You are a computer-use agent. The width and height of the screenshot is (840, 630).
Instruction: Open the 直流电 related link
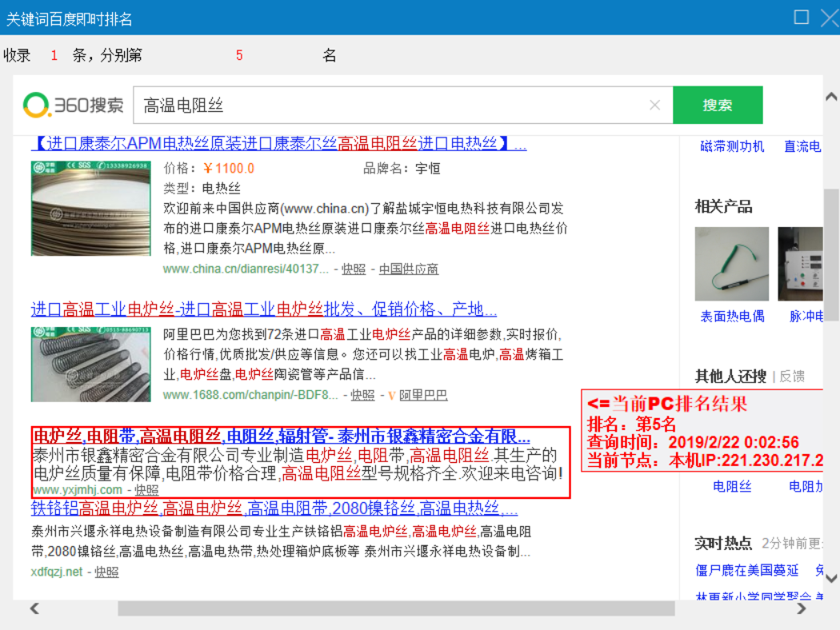pyautogui.click(x=802, y=146)
